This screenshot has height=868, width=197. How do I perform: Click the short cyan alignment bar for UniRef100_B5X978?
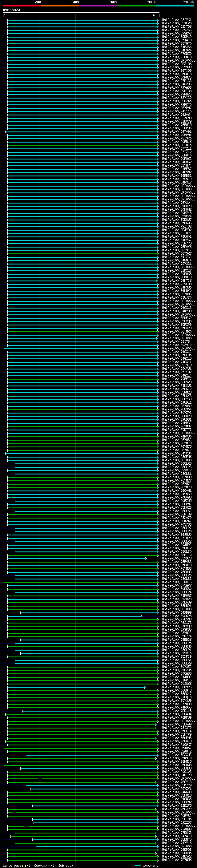click(77, 559)
